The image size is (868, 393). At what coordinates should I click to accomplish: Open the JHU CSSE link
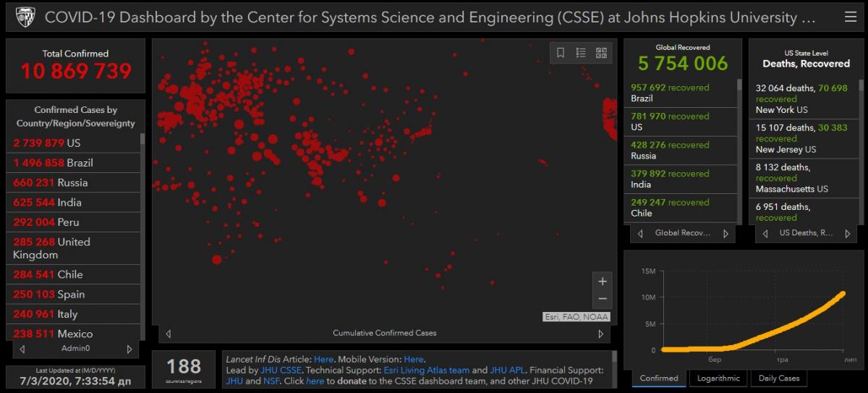pos(281,370)
